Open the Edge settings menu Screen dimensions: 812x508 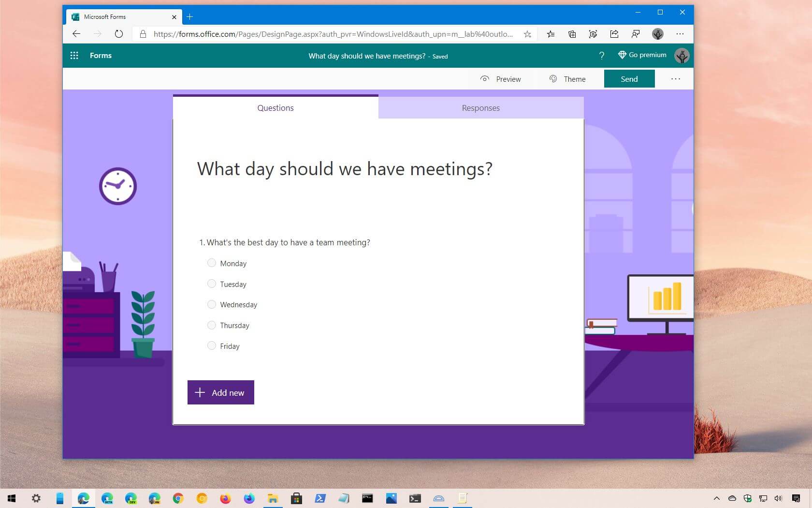680,34
